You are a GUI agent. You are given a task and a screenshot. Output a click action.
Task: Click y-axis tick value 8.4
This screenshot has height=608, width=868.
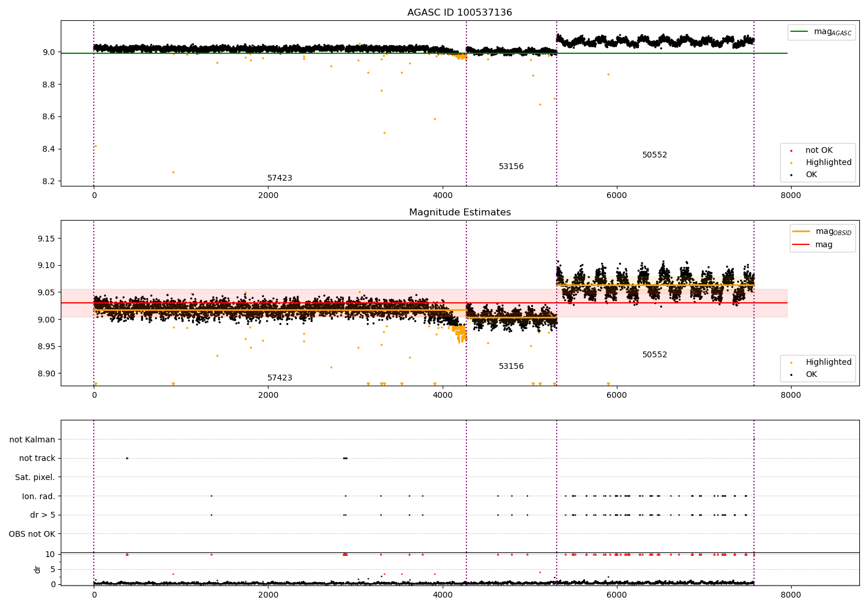pos(48,149)
